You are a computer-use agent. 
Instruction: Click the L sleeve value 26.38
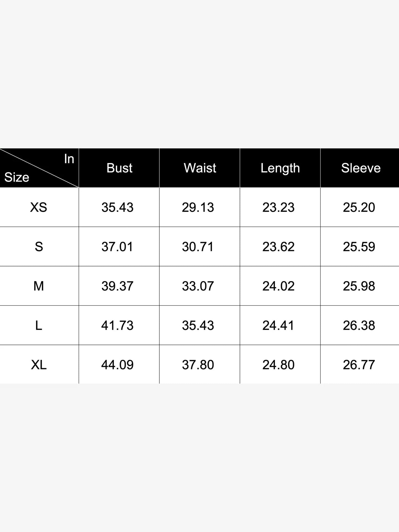[359, 325]
